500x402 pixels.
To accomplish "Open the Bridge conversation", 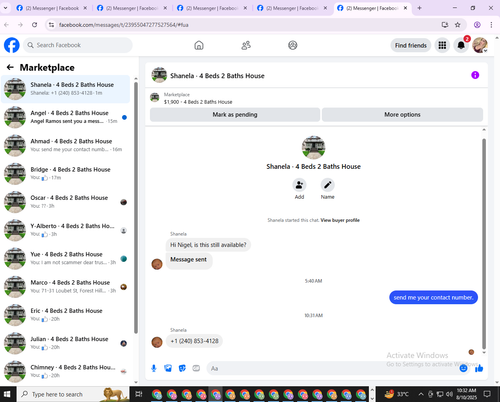I will pos(65,174).
